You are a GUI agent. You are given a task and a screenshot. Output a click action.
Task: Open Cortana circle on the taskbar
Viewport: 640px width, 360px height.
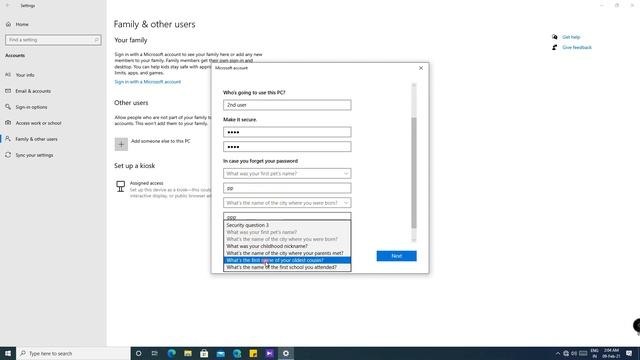138,353
